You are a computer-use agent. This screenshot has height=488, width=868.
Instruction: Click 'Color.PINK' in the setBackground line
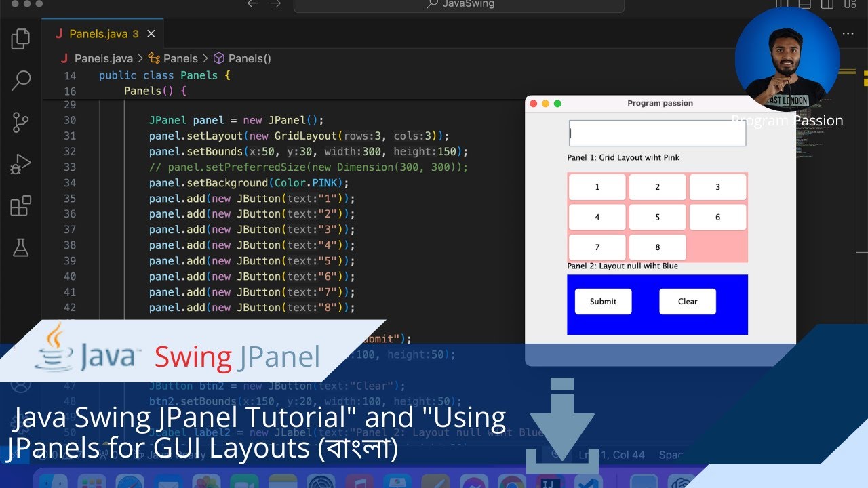306,182
